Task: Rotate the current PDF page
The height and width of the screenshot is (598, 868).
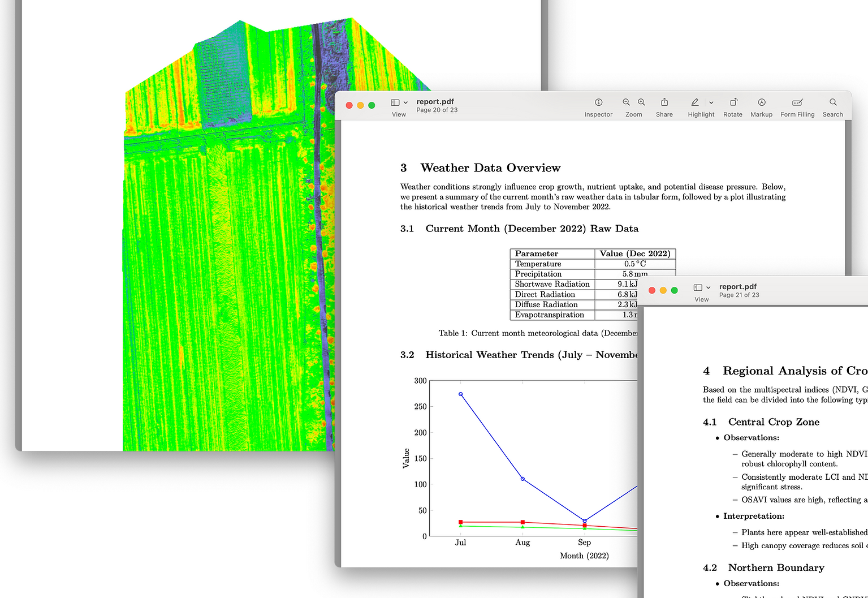Action: [x=732, y=102]
